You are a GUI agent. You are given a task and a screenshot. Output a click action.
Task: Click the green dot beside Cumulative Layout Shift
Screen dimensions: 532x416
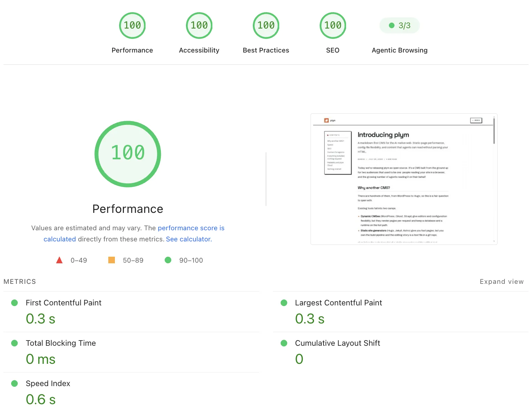[x=284, y=343]
